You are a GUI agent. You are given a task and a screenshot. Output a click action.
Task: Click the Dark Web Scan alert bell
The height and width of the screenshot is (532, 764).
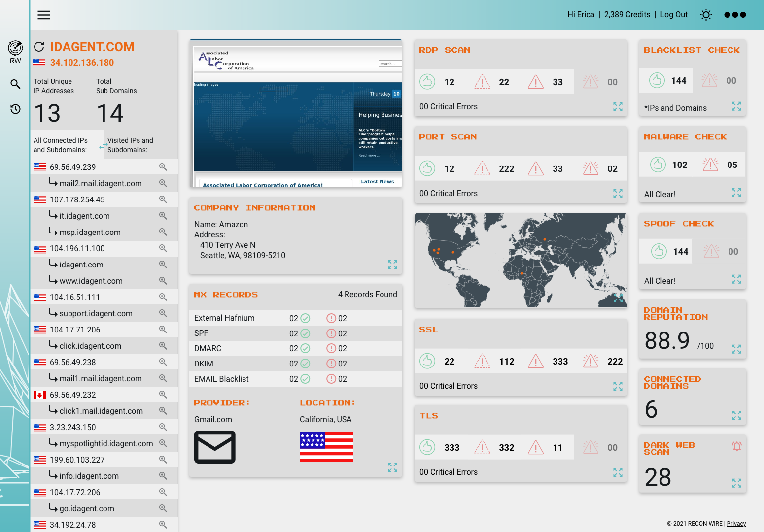tap(736, 446)
